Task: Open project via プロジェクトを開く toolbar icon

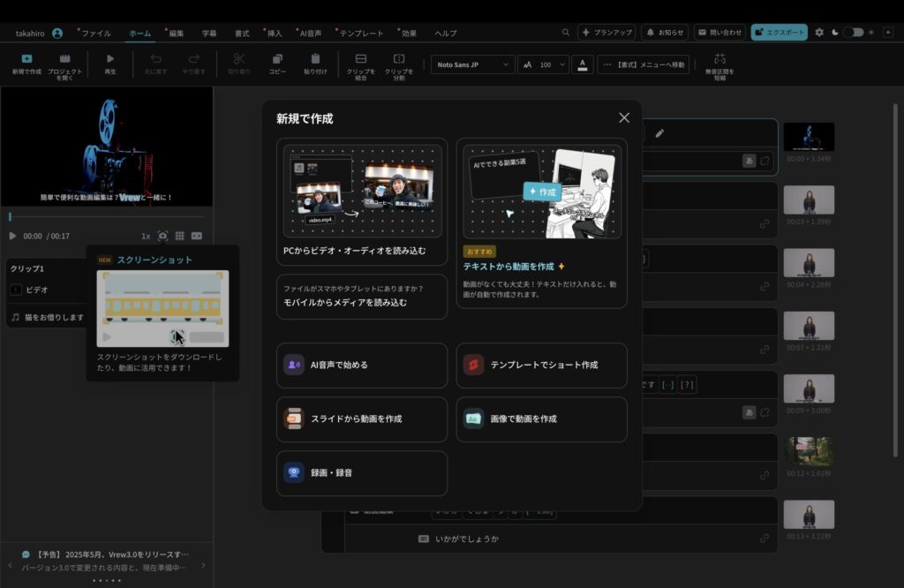Action: coord(64,59)
